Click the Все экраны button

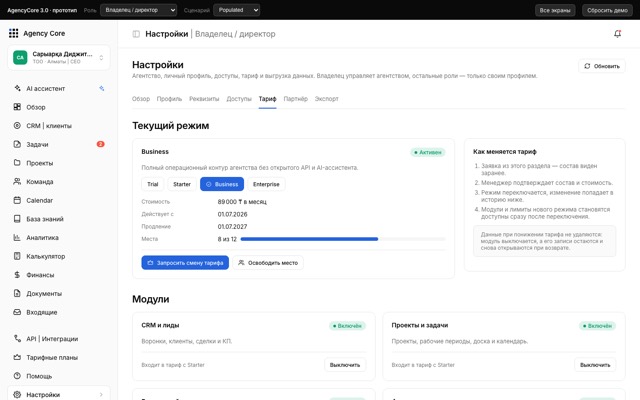(x=555, y=10)
